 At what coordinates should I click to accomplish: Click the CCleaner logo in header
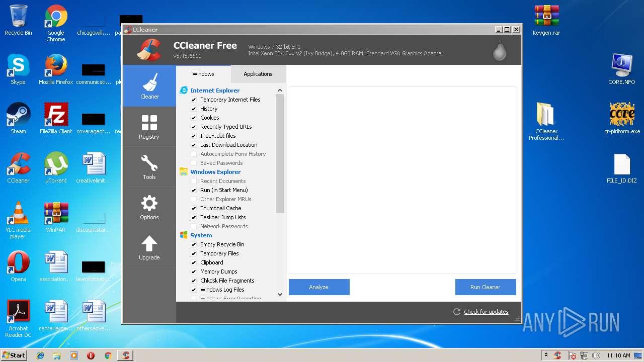click(149, 50)
